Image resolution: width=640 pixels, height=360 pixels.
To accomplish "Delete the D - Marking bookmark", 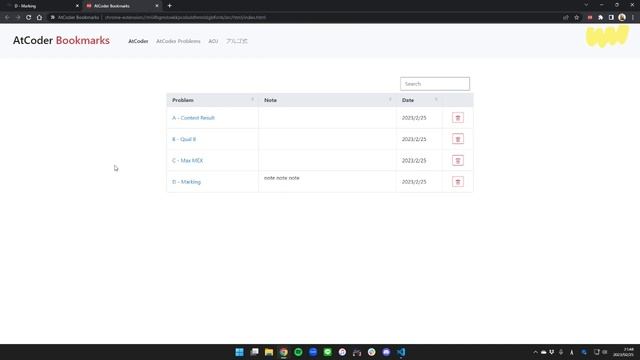I will coord(458,182).
